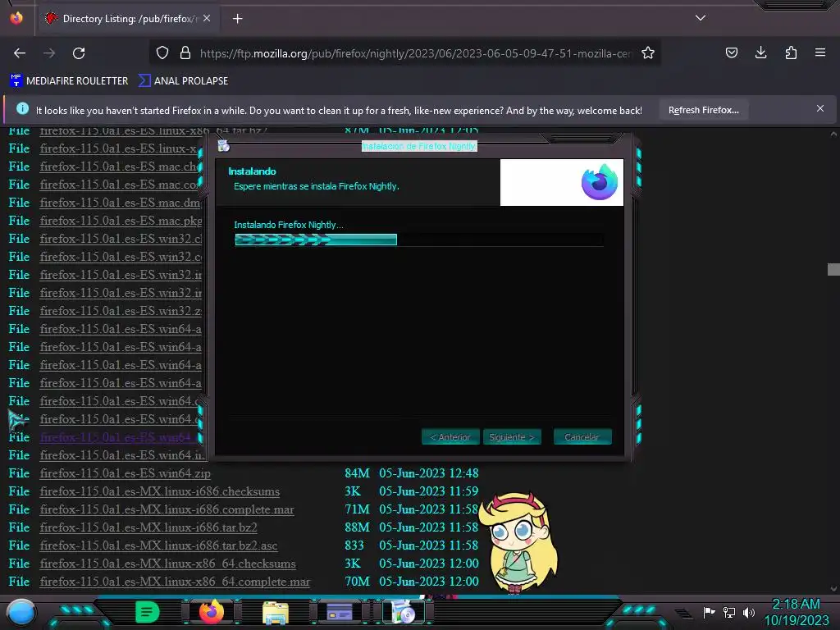This screenshot has height=630, width=840.
Task: Click the Siguiente button
Action: coord(512,437)
